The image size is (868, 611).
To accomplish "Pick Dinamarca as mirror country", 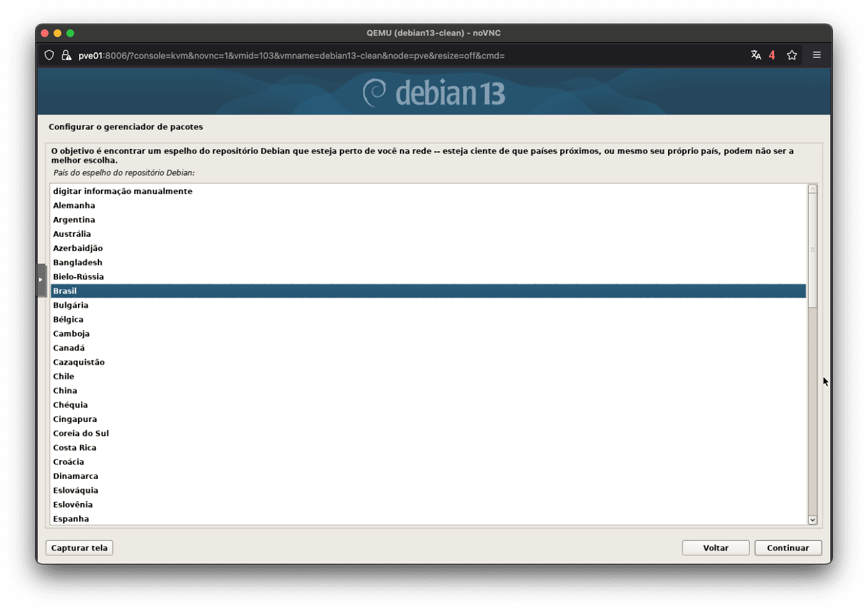I will tap(428, 476).
